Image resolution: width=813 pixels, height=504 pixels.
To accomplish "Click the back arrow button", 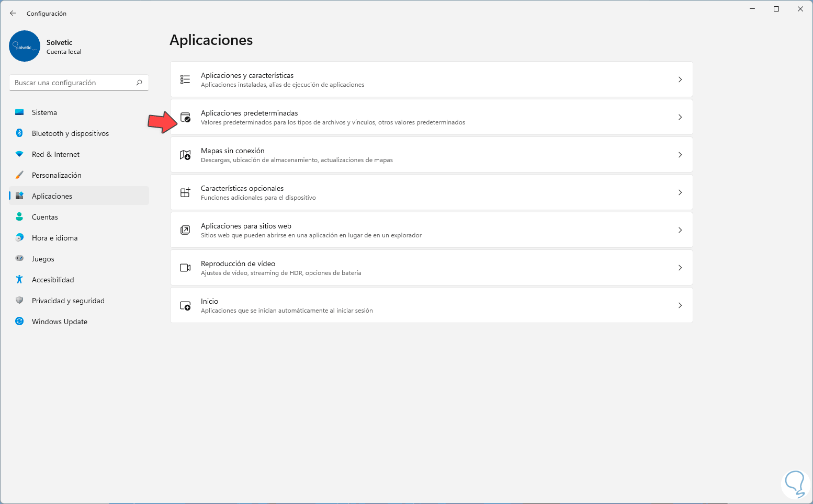I will [x=13, y=13].
